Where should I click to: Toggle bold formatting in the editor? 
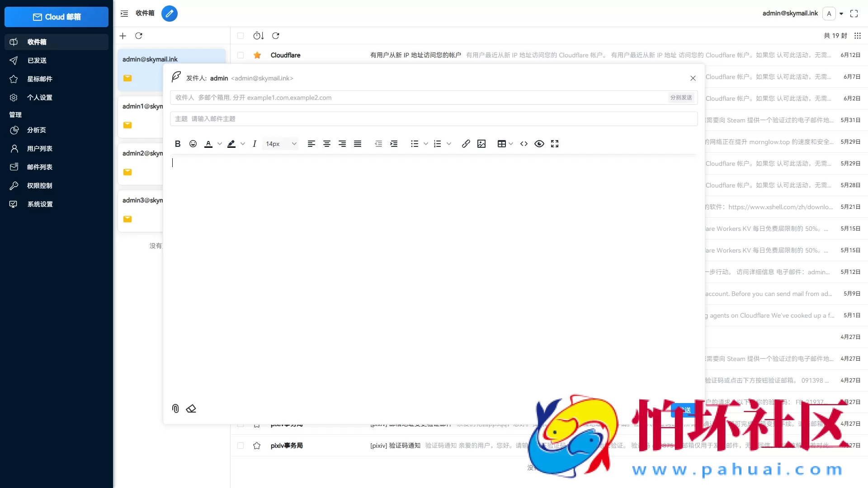[x=177, y=144]
